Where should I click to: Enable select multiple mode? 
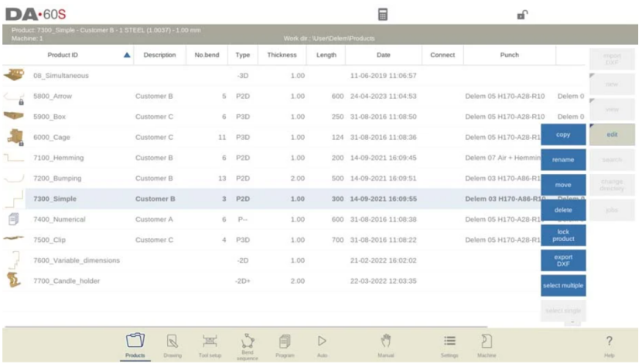tap(563, 285)
